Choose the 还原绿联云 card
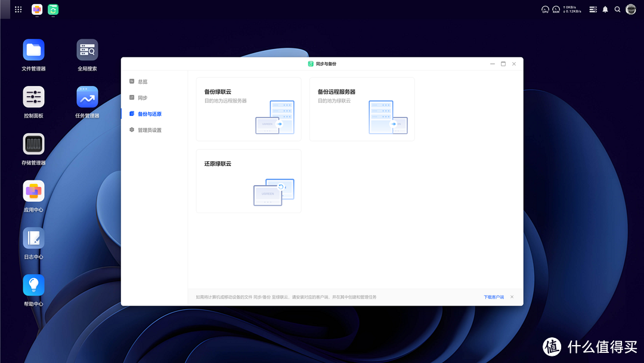Screen dimensions: 644x363 tap(249, 181)
